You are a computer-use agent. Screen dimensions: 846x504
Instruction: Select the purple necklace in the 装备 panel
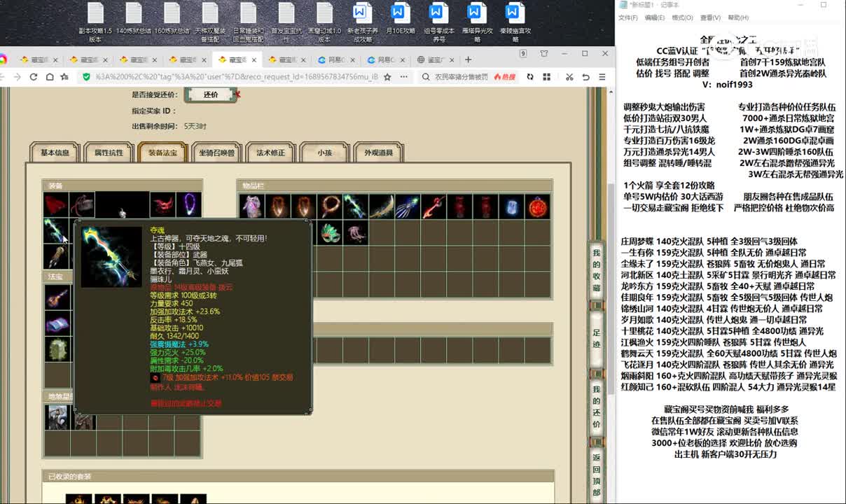tap(189, 205)
